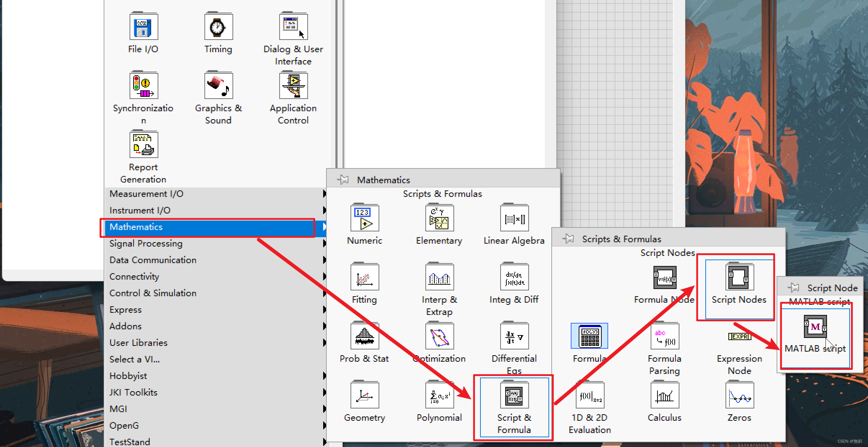
Task: Select the Formula Node icon
Action: (664, 277)
